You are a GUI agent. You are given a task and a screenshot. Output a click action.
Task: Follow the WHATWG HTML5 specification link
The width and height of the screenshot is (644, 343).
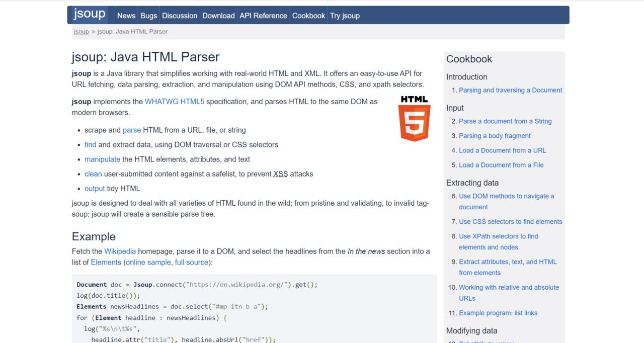point(175,102)
